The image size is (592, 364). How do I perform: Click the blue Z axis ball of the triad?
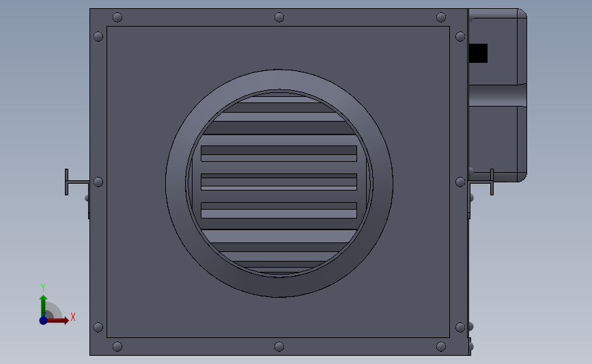point(43,320)
